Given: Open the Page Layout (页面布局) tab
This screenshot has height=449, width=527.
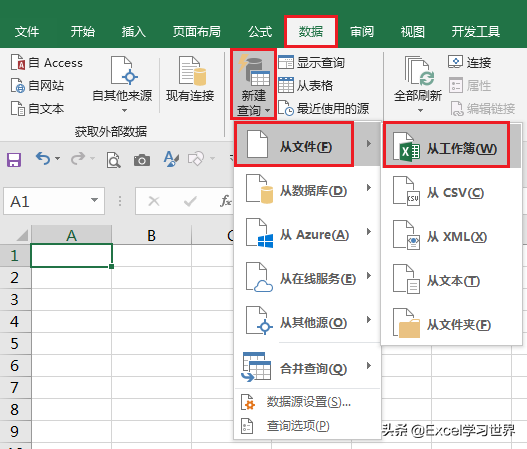Looking at the screenshot, I should click(197, 32).
